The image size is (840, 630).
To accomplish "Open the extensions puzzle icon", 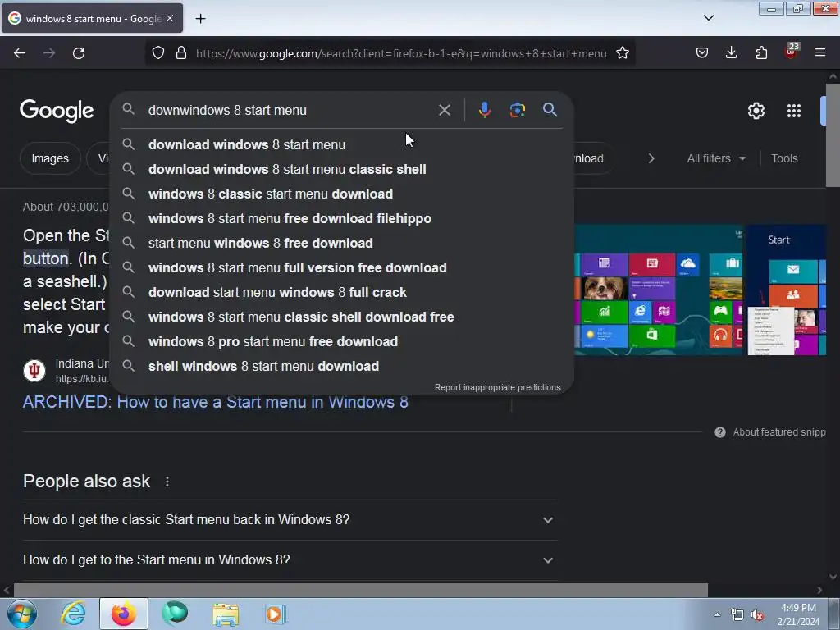I will [x=761, y=53].
